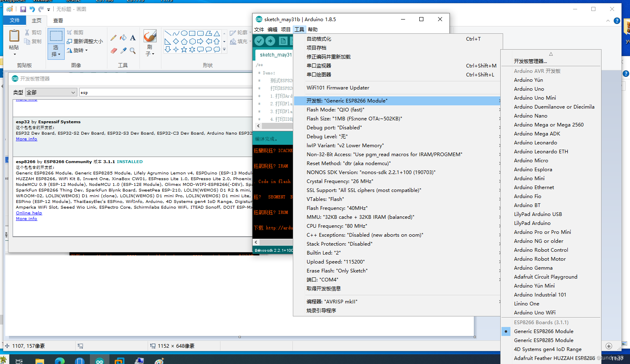Choose the Brushes tool in Paint
The image size is (630, 364).
pyautogui.click(x=150, y=36)
